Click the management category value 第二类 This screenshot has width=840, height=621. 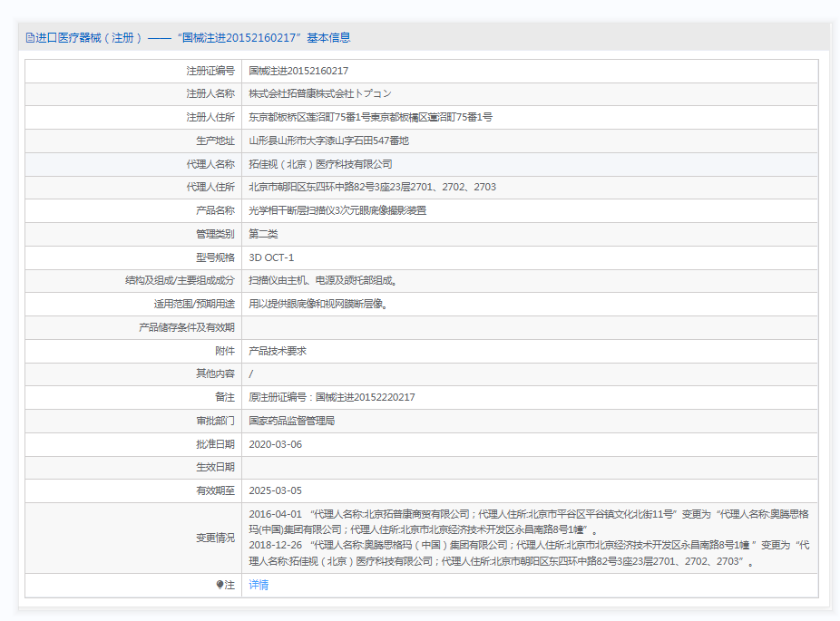[x=262, y=234]
